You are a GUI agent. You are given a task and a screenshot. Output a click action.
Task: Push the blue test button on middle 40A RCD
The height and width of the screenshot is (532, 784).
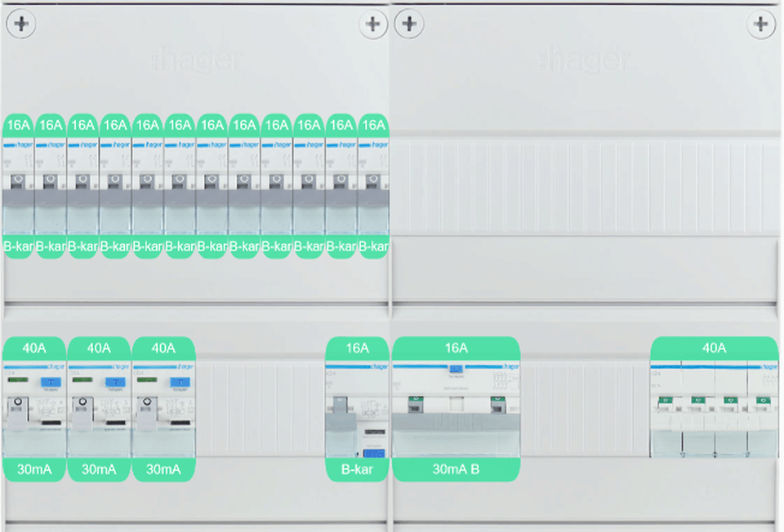pyautogui.click(x=115, y=382)
